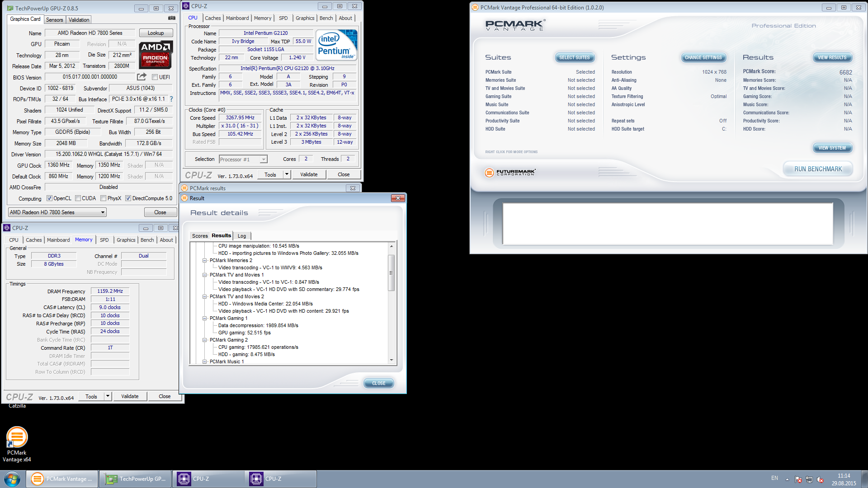868x488 pixels.
Task: Click the Lookup button in GPU-Z
Action: pos(156,33)
